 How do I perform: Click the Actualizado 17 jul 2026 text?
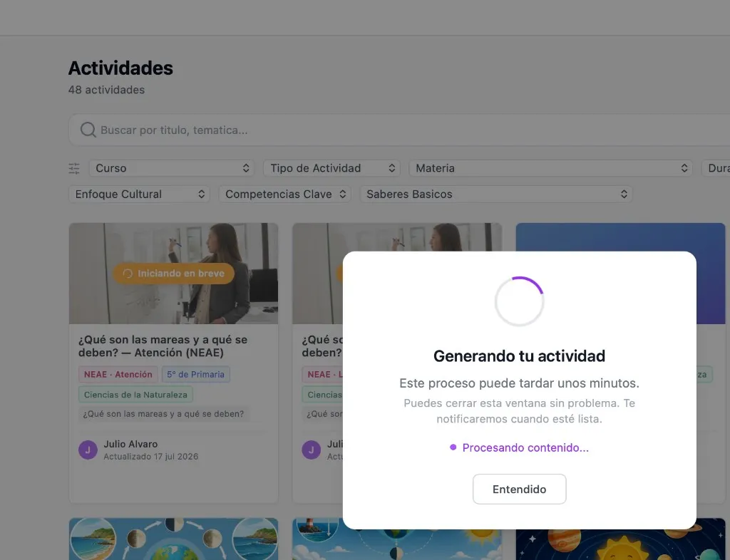(x=151, y=457)
